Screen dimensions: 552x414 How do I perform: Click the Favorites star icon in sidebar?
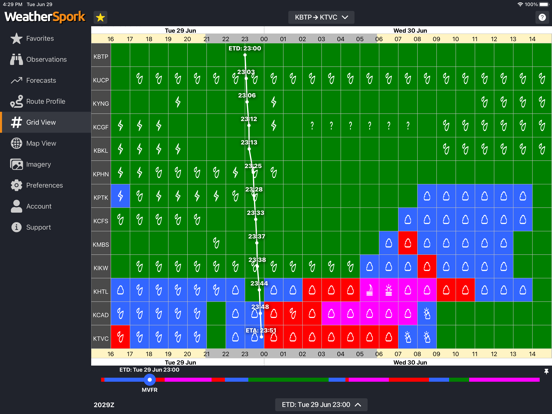(x=16, y=38)
